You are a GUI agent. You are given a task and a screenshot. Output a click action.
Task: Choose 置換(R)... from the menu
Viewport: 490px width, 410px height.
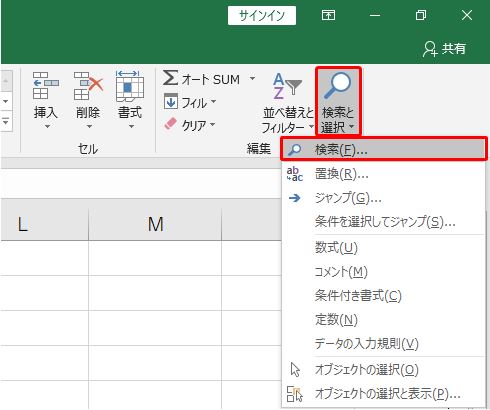pos(384,174)
